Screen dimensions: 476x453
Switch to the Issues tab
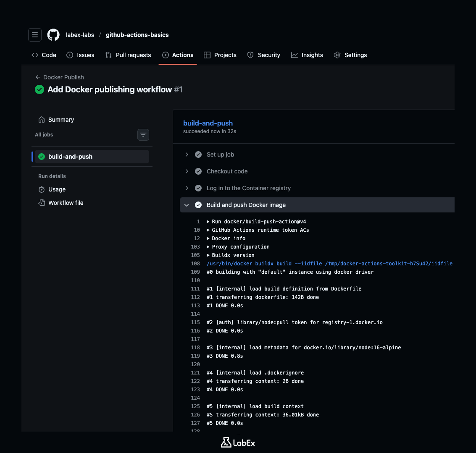[x=80, y=55]
